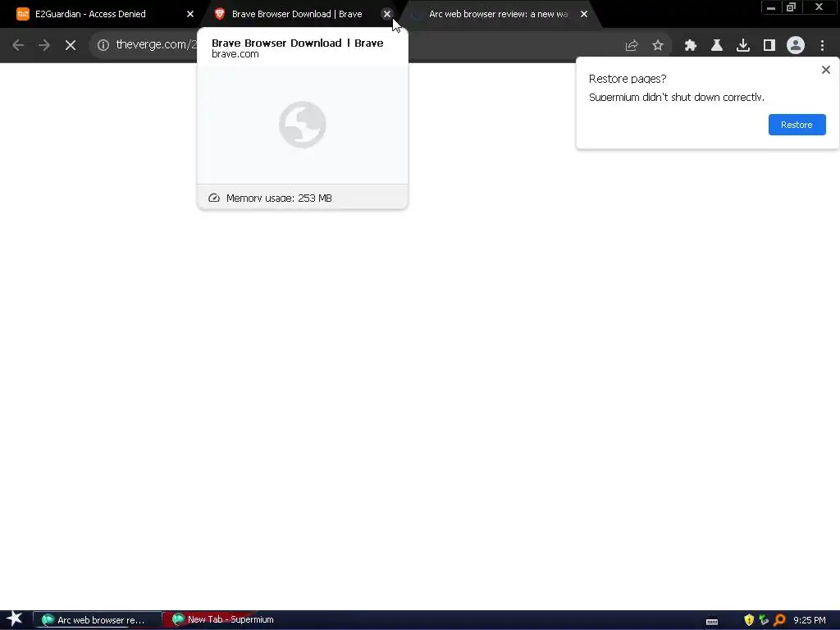Click the 9:25 PM clock

pyautogui.click(x=810, y=620)
